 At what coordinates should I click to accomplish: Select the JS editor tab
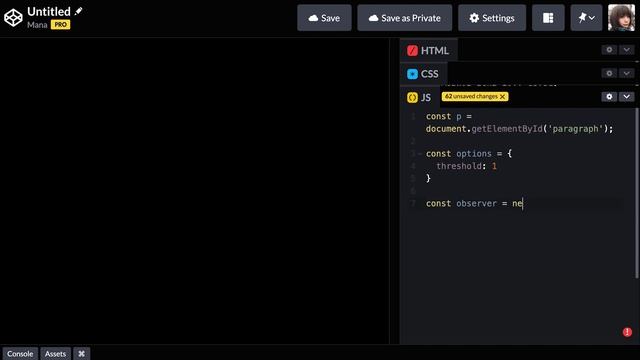(x=419, y=98)
